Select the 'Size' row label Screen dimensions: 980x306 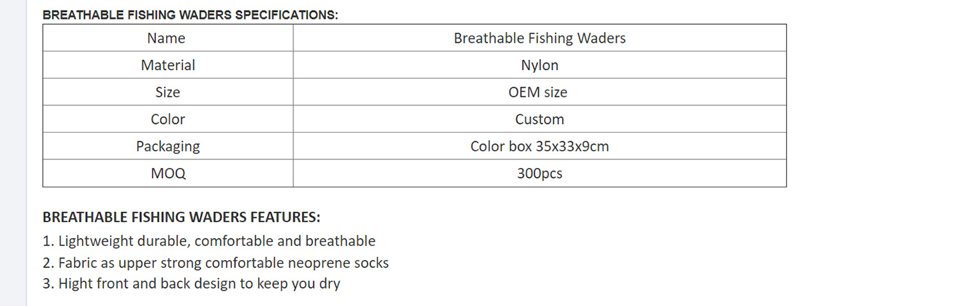pos(167,93)
